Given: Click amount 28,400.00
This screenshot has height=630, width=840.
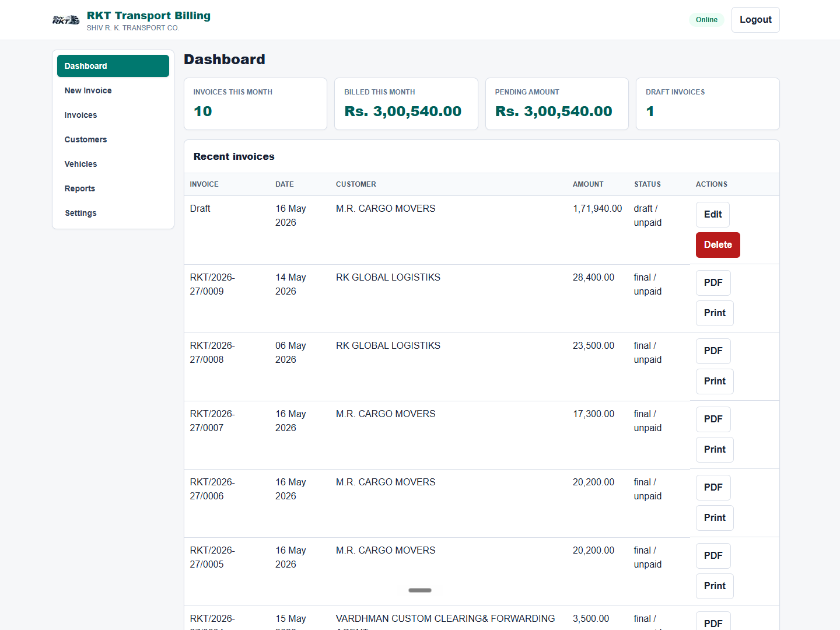Looking at the screenshot, I should pyautogui.click(x=593, y=278).
